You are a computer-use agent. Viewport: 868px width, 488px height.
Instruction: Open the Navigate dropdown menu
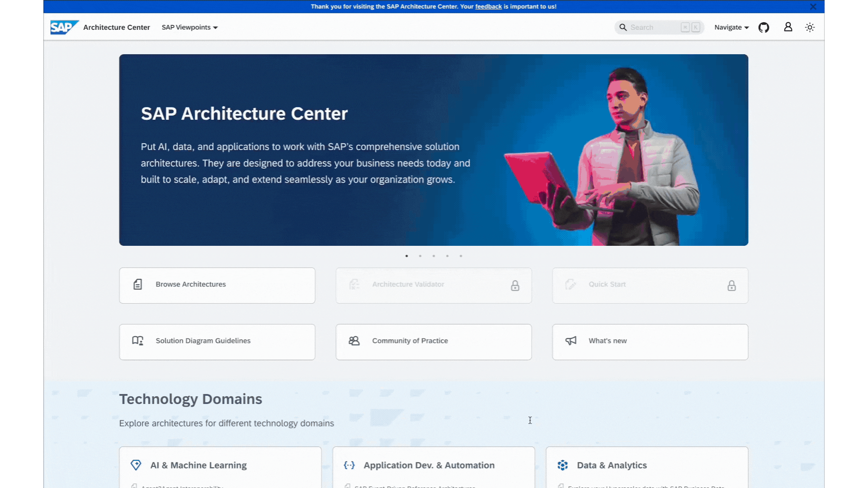(731, 28)
